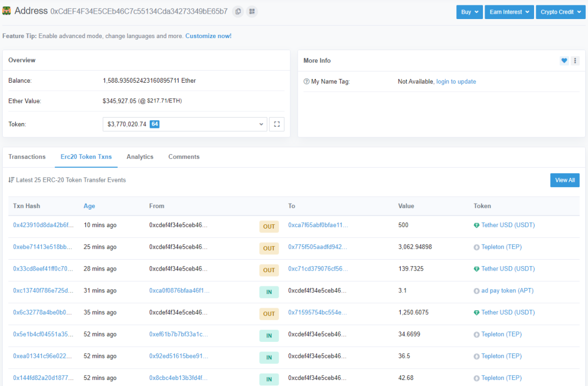
Task: Open sender address 0x8cbc4eb13b3fd4f...
Action: [178, 377]
